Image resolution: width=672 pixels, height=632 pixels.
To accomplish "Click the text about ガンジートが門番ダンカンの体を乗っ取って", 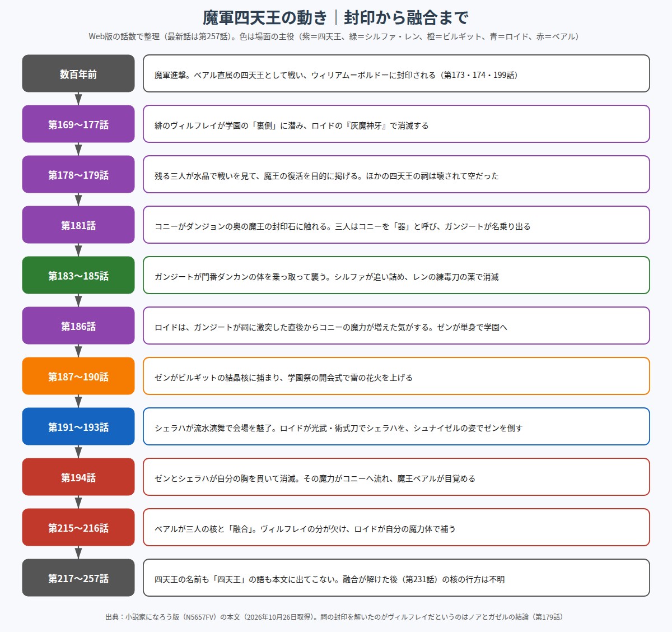I will pyautogui.click(x=326, y=277).
